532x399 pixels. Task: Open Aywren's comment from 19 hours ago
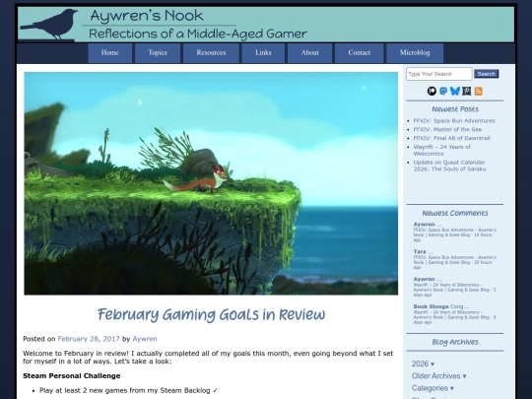click(454, 232)
